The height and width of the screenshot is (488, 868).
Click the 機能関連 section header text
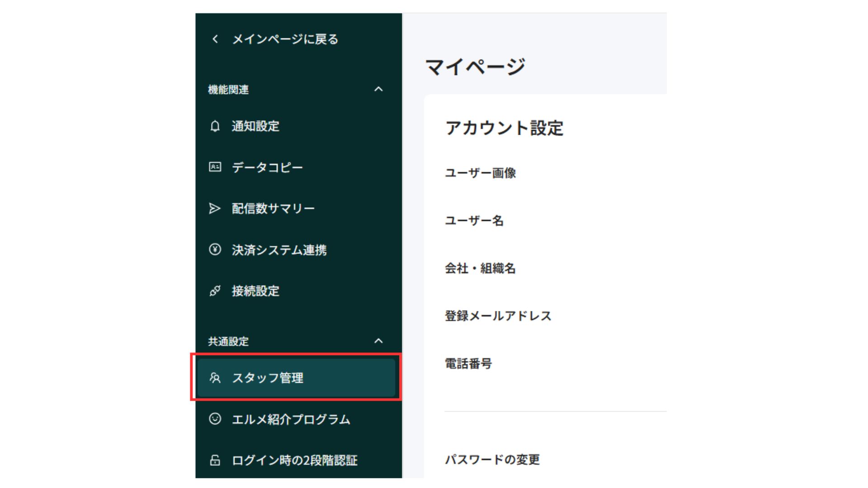(228, 90)
